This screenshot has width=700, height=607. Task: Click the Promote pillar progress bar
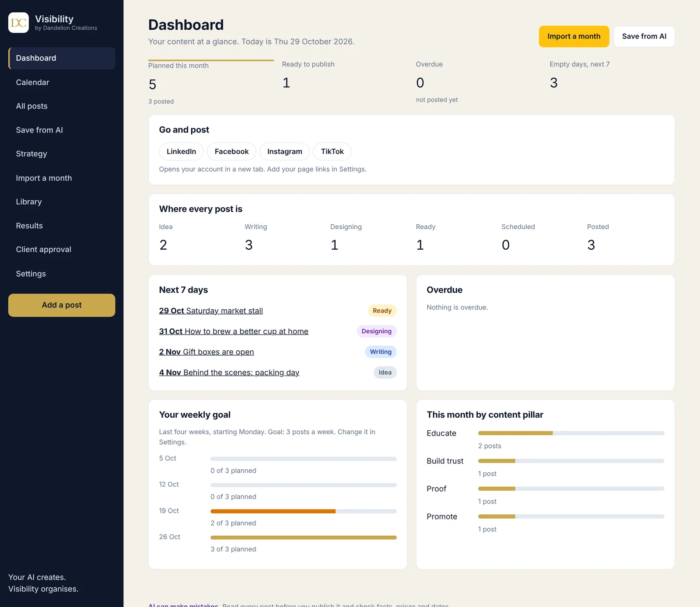coord(571,516)
